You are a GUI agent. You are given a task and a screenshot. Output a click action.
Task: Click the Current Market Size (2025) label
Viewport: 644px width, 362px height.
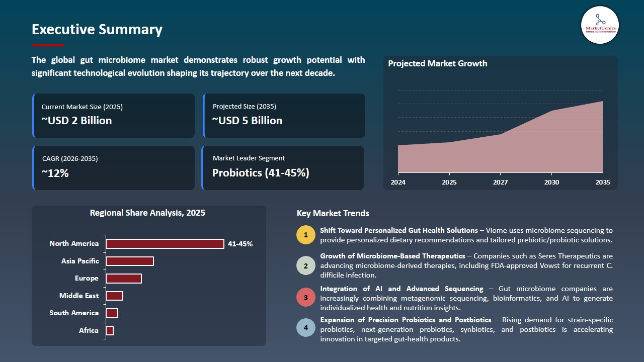pyautogui.click(x=82, y=107)
